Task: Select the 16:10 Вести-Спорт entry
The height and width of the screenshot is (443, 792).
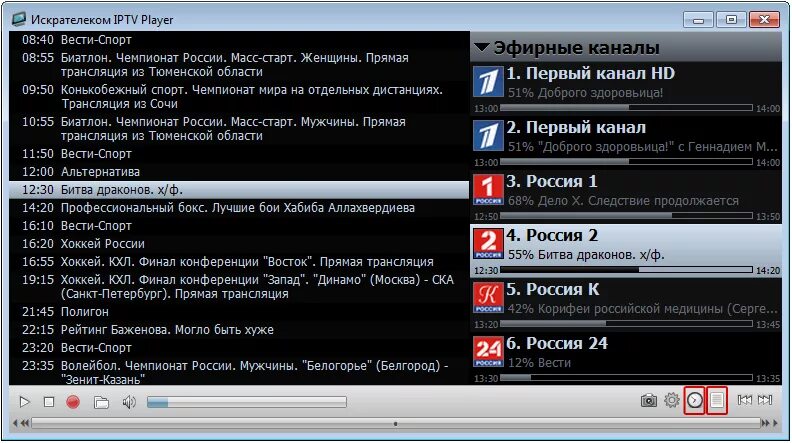Action: click(x=239, y=226)
